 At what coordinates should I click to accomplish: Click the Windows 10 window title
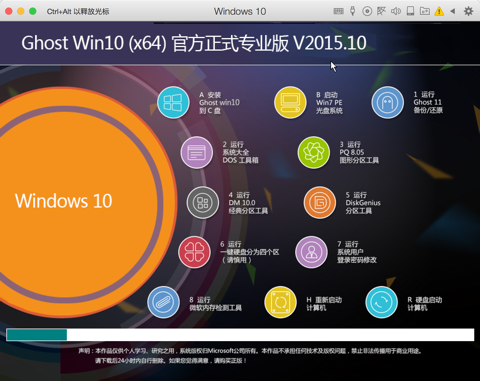point(240,11)
